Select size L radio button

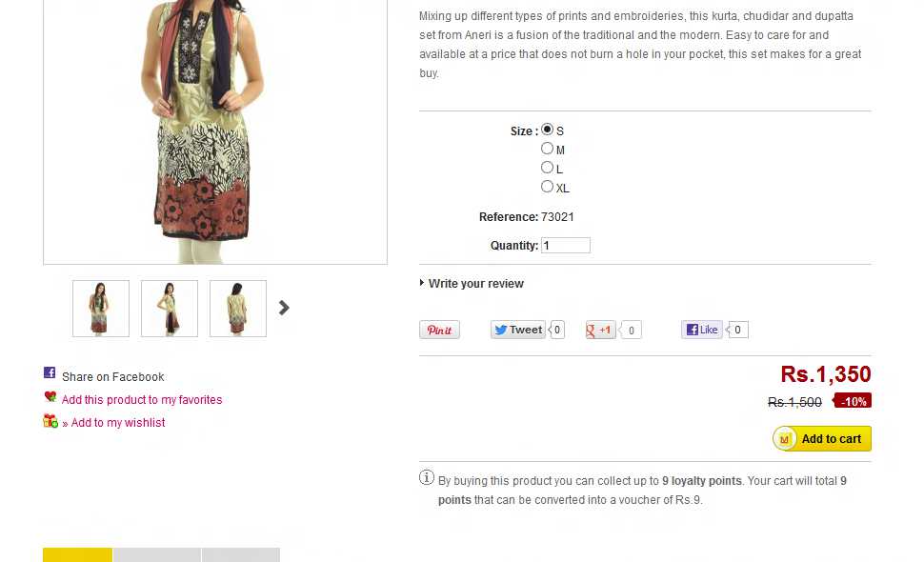[547, 168]
